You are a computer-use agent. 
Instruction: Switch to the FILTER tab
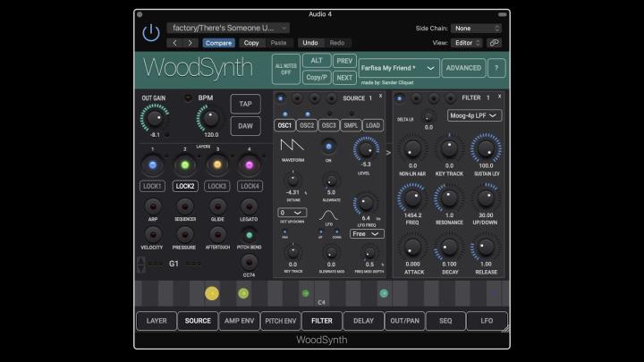(322, 321)
